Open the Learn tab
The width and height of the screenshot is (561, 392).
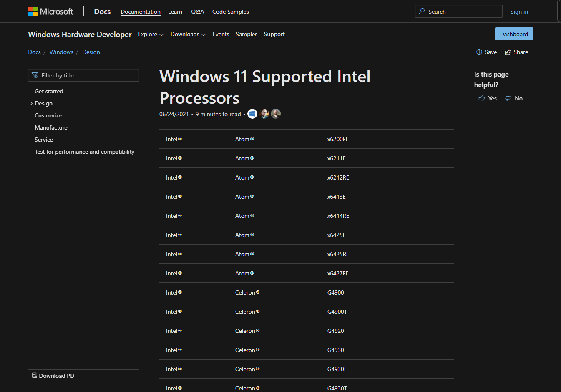click(175, 12)
